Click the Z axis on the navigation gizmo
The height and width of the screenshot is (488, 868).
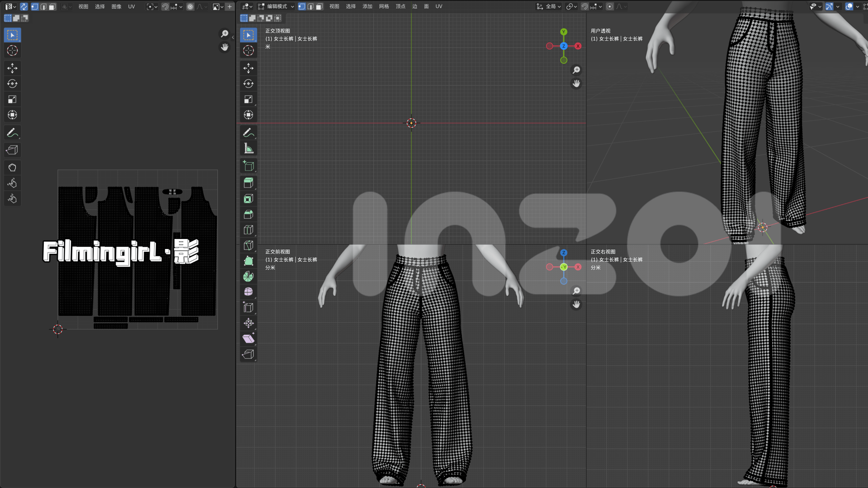click(563, 46)
